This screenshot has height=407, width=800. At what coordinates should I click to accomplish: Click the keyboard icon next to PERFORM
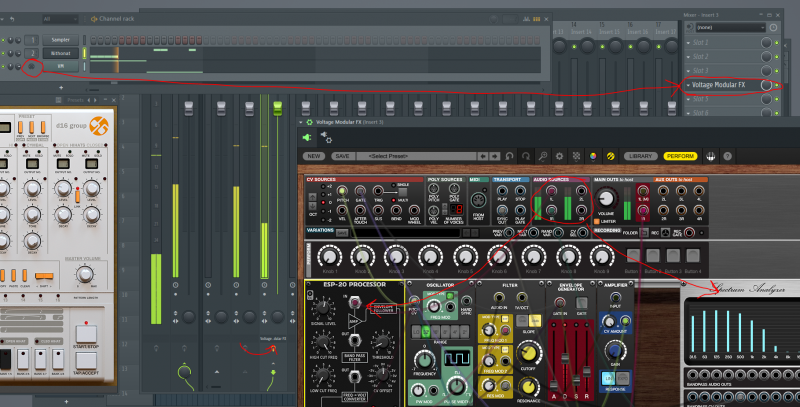(x=711, y=156)
